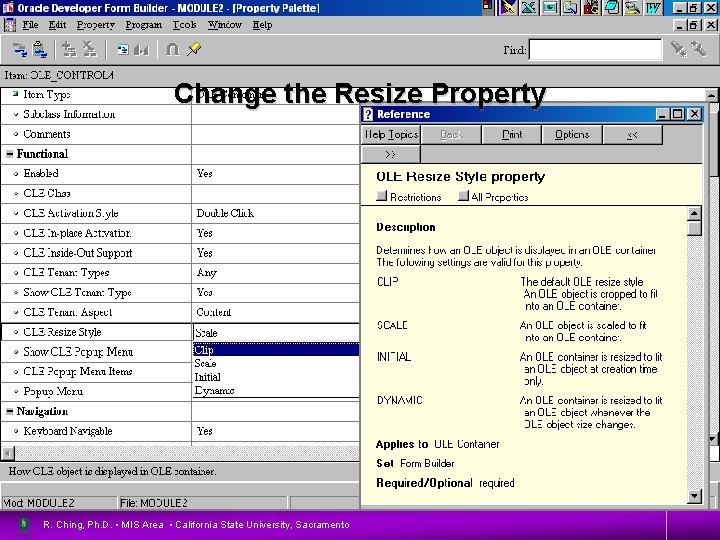
Task: Open the Help menu
Action: click(x=262, y=25)
